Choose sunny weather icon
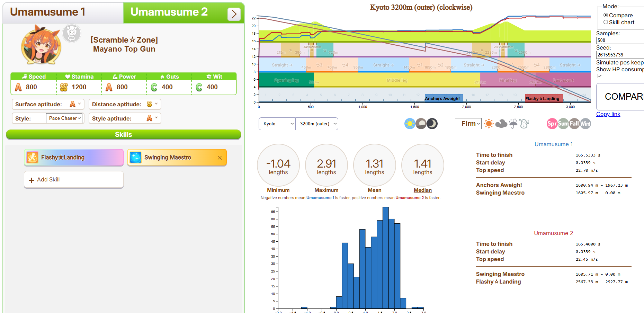This screenshot has width=644, height=313. pos(489,124)
